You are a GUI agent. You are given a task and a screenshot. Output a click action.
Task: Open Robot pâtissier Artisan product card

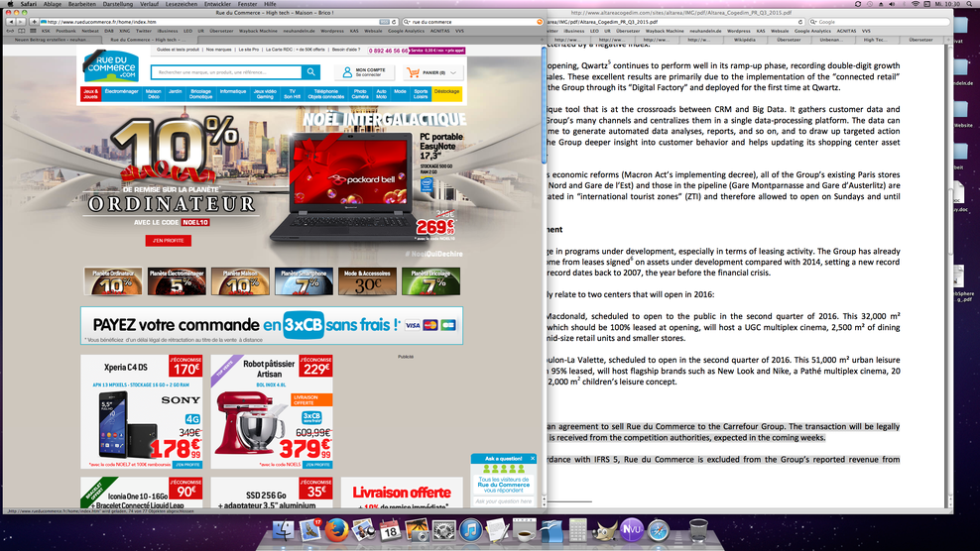tap(272, 411)
